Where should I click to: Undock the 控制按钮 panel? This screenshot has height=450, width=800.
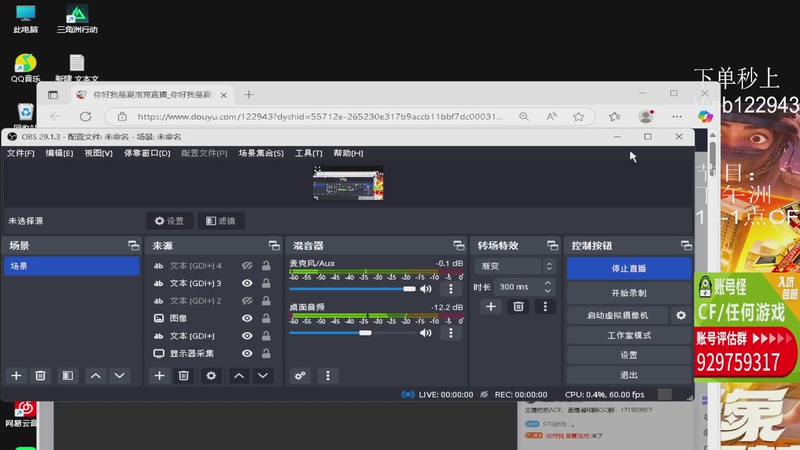click(x=686, y=246)
